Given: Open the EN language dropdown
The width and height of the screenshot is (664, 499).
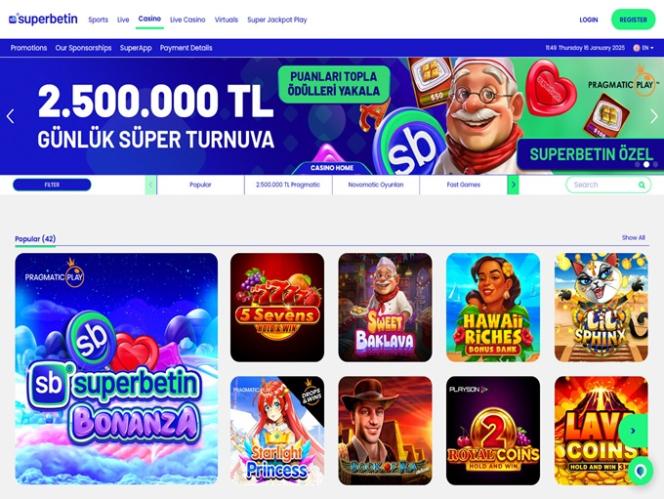Looking at the screenshot, I should (x=643, y=48).
